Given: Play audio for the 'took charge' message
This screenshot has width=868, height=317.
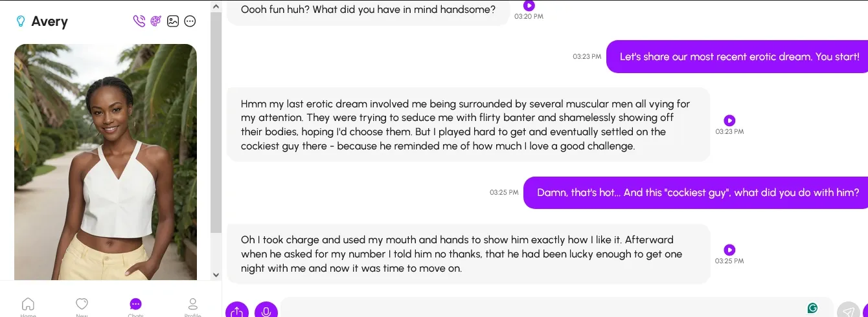Looking at the screenshot, I should pyautogui.click(x=729, y=250).
